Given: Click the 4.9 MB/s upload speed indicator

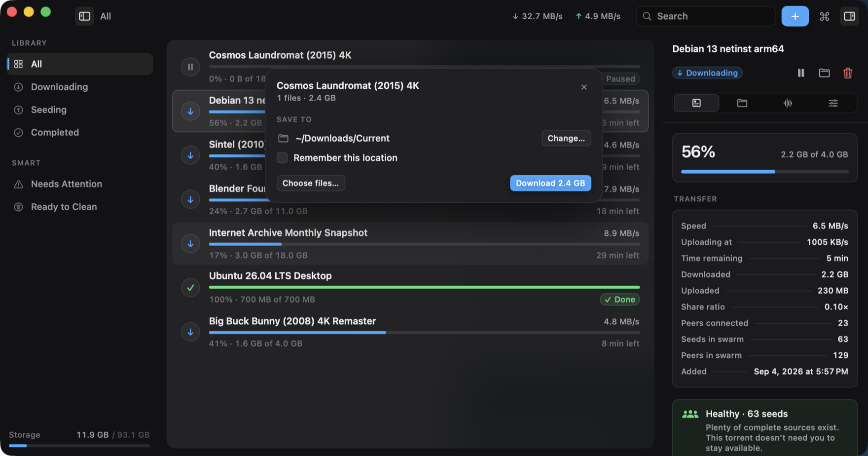Looking at the screenshot, I should (598, 16).
